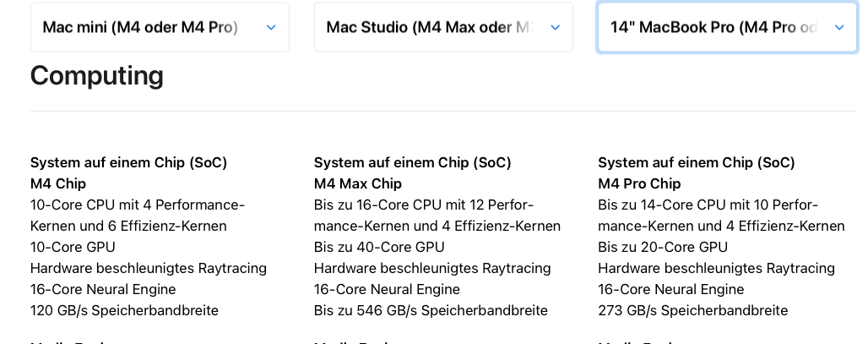Viewport: 868px width, 344px height.
Task: Click 16-Core Neural Engine in MacBook Pro column
Action: coord(671,289)
